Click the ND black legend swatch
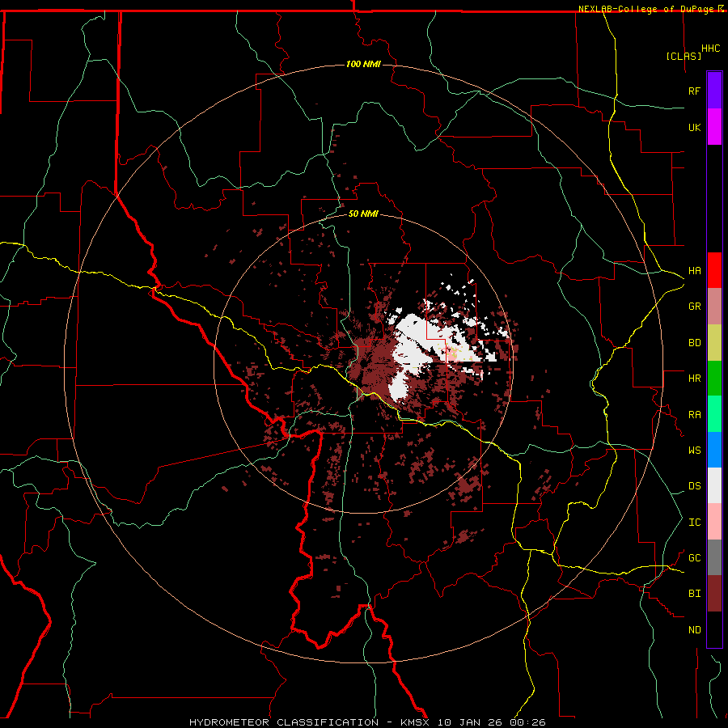Image resolution: width=728 pixels, height=728 pixels. tap(714, 629)
